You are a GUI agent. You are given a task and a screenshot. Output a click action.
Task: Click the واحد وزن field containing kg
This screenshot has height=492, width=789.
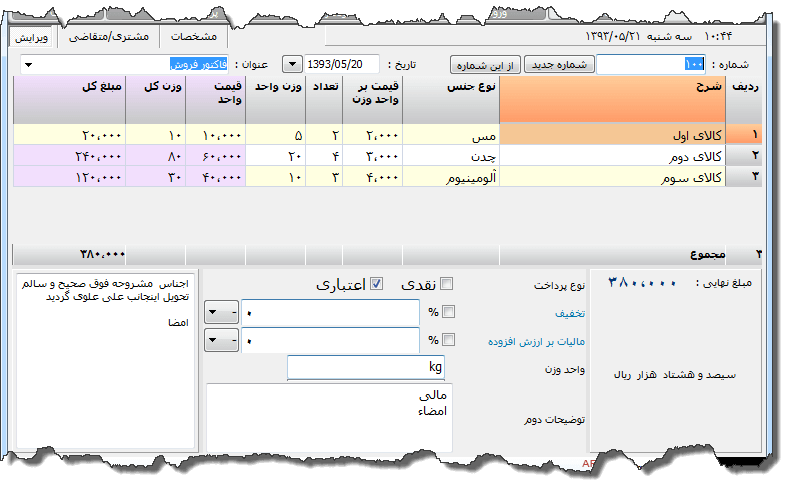[x=365, y=368]
